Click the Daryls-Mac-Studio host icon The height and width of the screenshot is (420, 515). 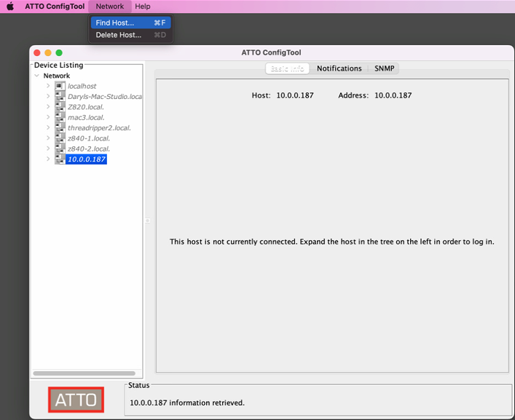coord(60,97)
